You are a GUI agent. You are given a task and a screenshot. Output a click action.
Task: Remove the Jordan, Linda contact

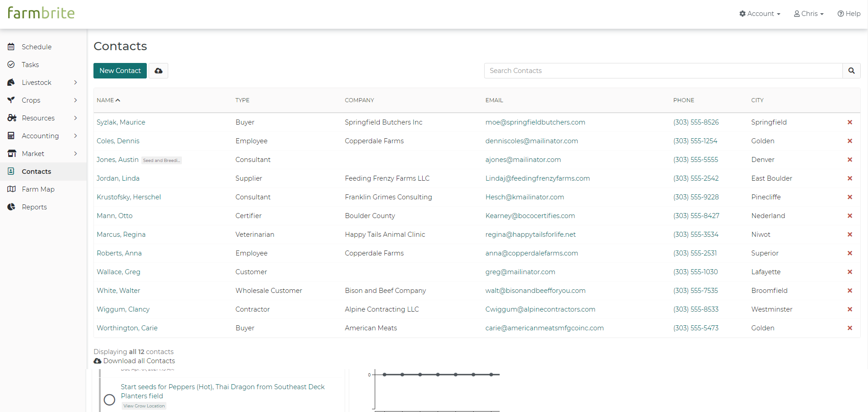[850, 178]
